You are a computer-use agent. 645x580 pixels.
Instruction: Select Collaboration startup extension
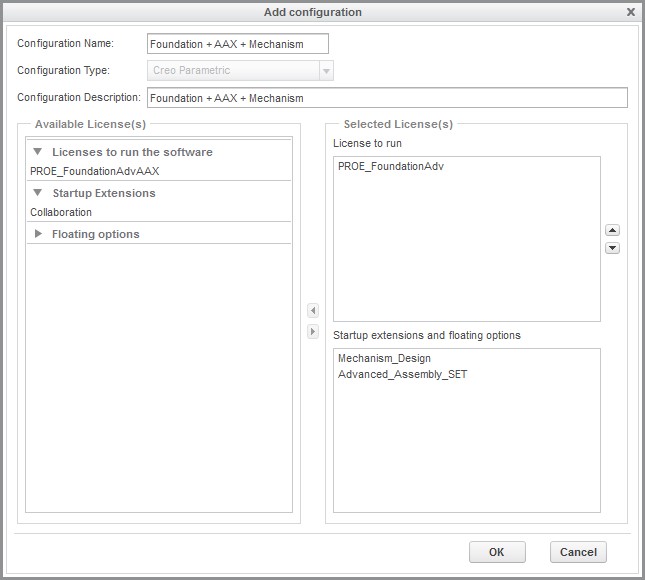tap(61, 212)
